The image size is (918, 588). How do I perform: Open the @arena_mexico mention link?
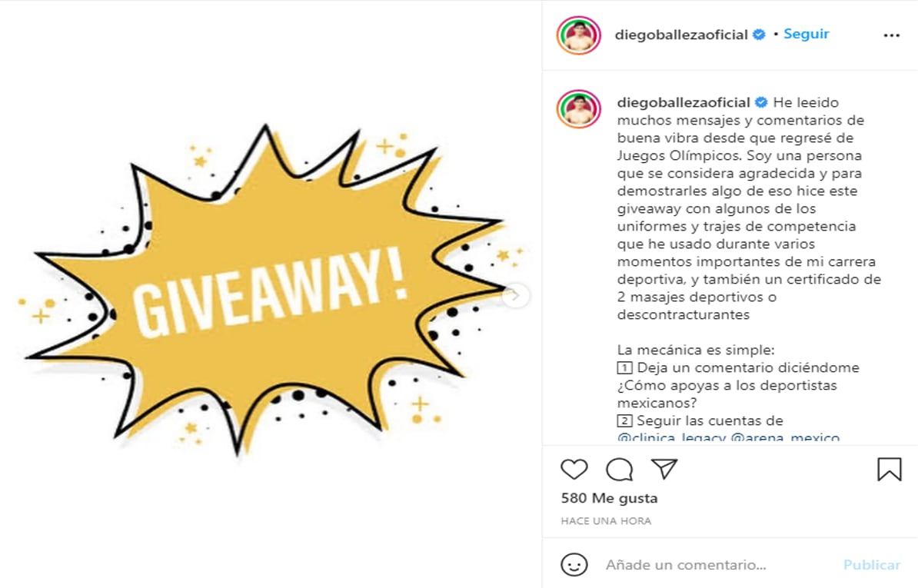coord(785,437)
